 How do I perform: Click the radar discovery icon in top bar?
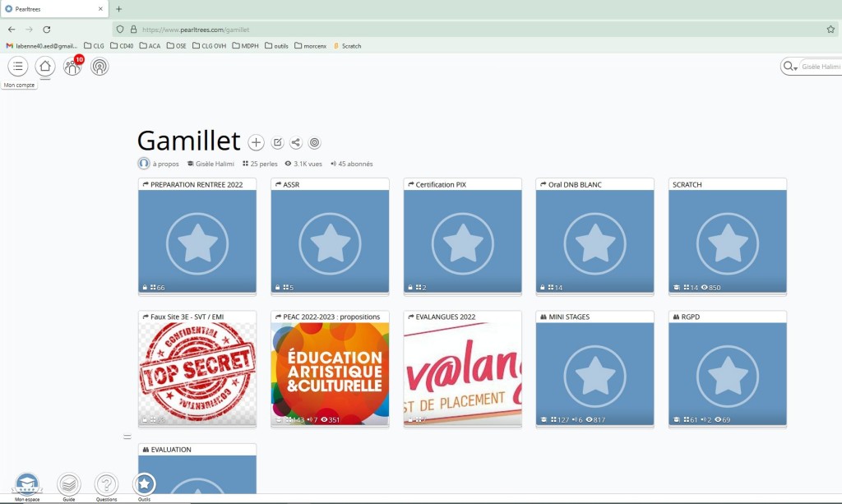(99, 67)
